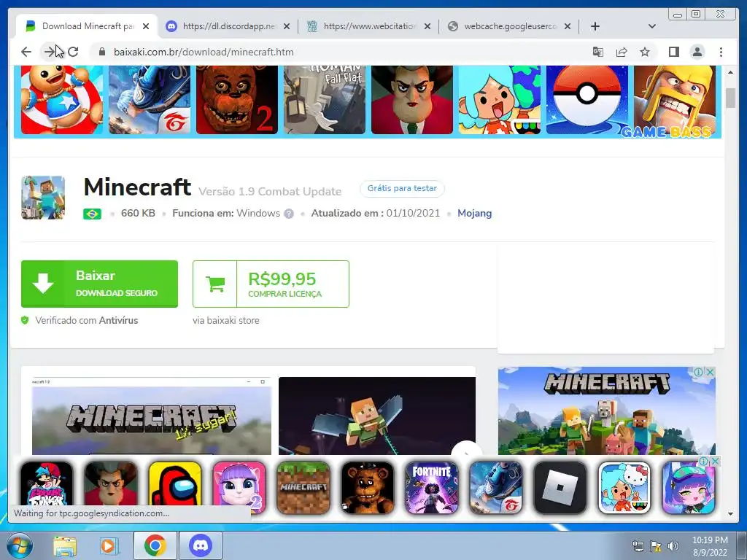Click the Scary Teacher icon in top banner
The height and width of the screenshot is (560, 747).
coord(412,100)
